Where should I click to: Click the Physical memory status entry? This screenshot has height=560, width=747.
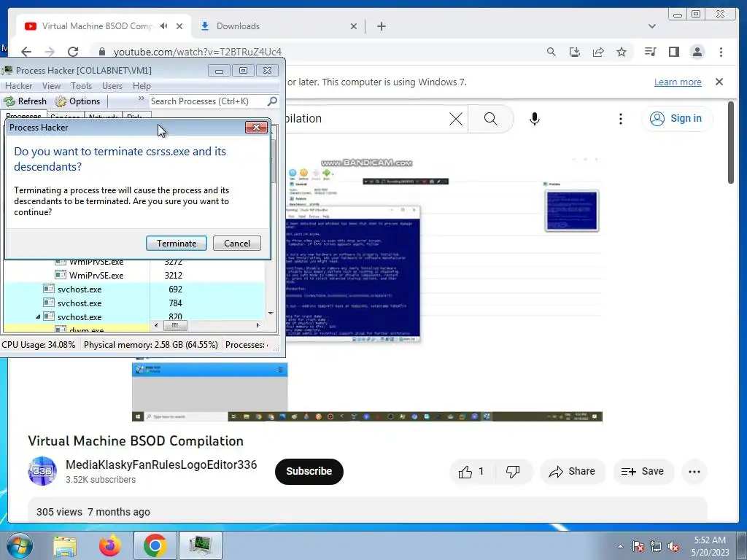(150, 345)
